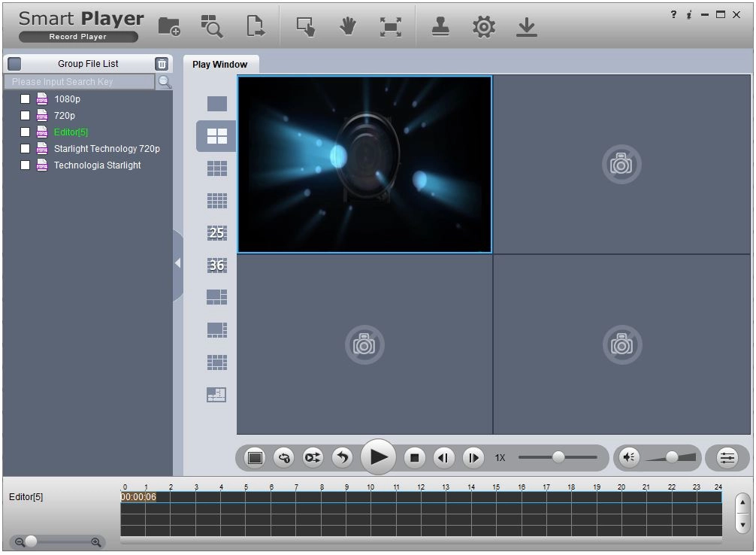Select the Editor[5] file entry
The width and height of the screenshot is (756, 555).
[x=71, y=132]
